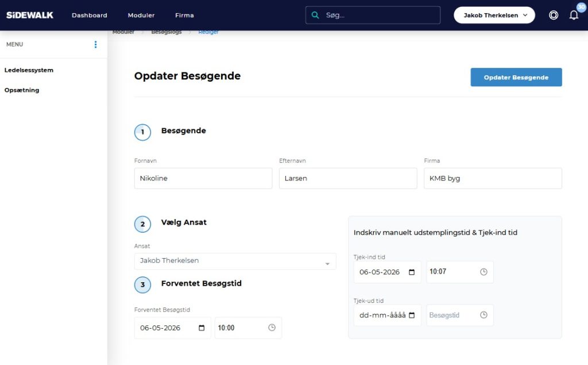Click the Besøgende section heading
This screenshot has width=588, height=365.
(x=183, y=130)
